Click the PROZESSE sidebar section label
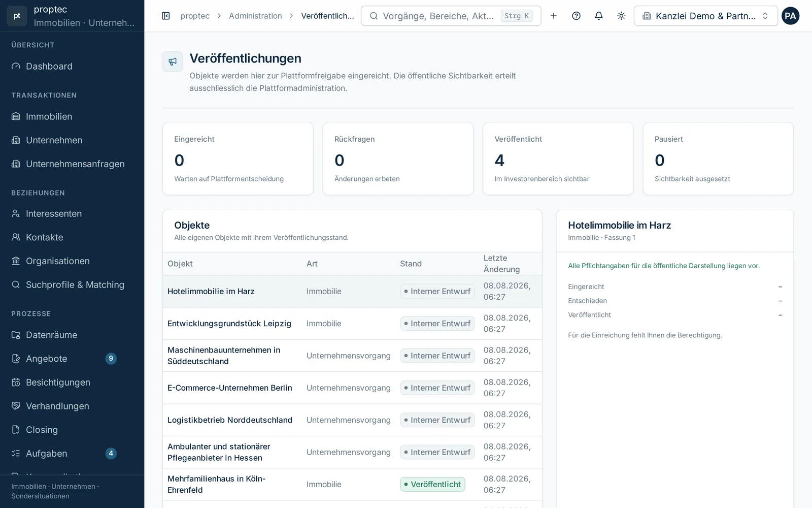This screenshot has height=508, width=812. tap(31, 314)
